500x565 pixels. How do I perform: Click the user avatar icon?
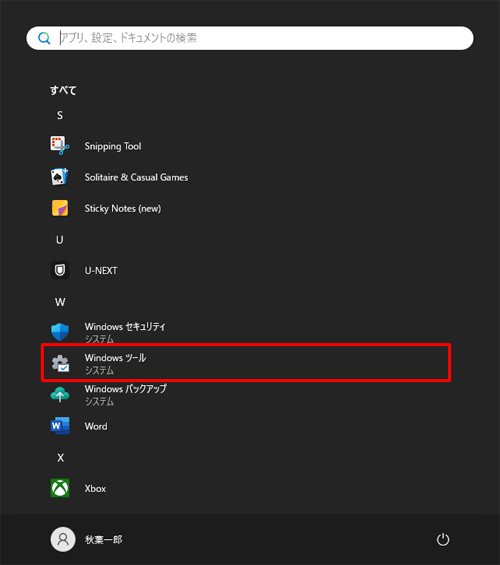pyautogui.click(x=63, y=539)
